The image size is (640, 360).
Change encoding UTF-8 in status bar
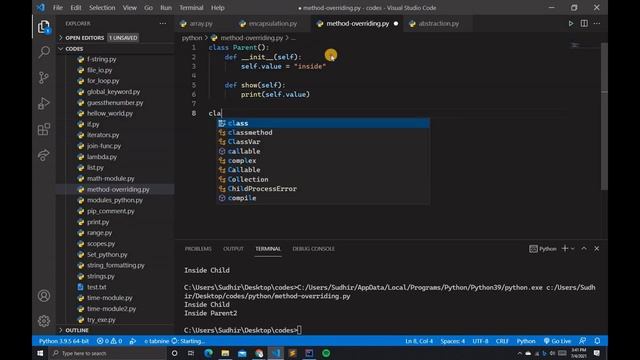[x=480, y=341]
